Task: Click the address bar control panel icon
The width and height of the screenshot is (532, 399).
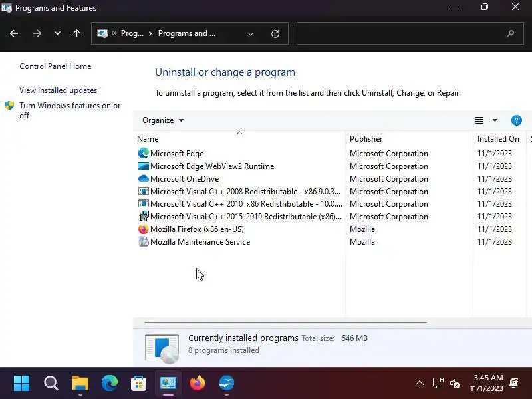Action: click(102, 33)
